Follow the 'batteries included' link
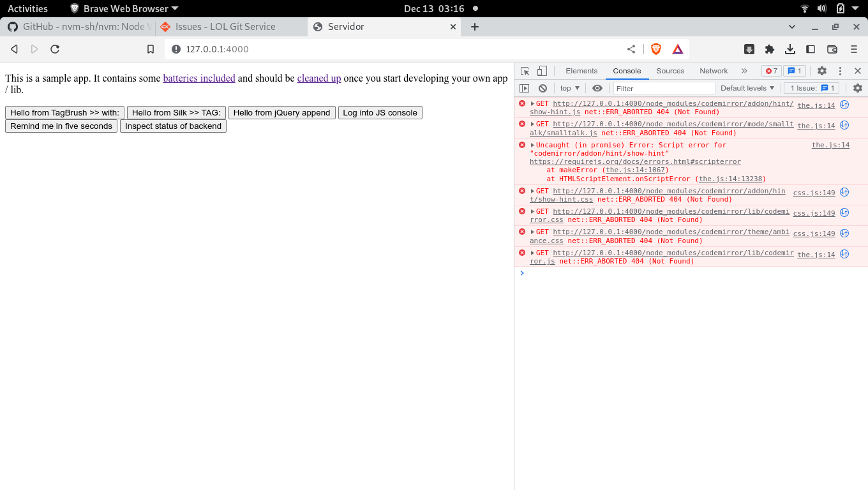 pos(199,78)
